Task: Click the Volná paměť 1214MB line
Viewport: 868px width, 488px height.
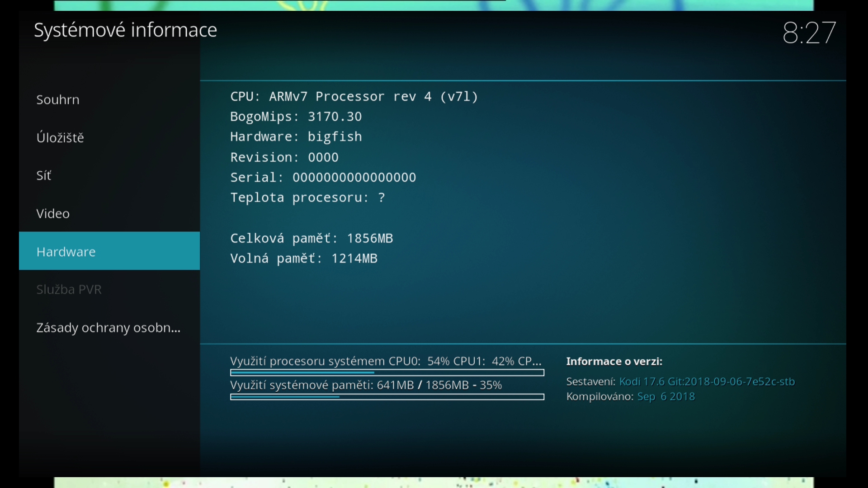Action: click(303, 258)
